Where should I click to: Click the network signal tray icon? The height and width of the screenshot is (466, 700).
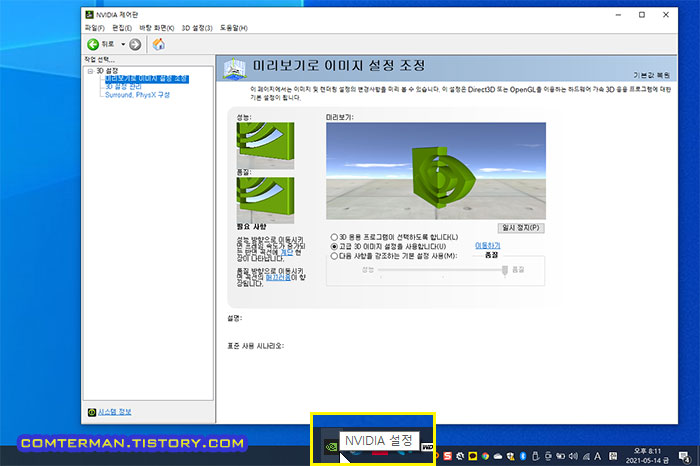click(586, 456)
